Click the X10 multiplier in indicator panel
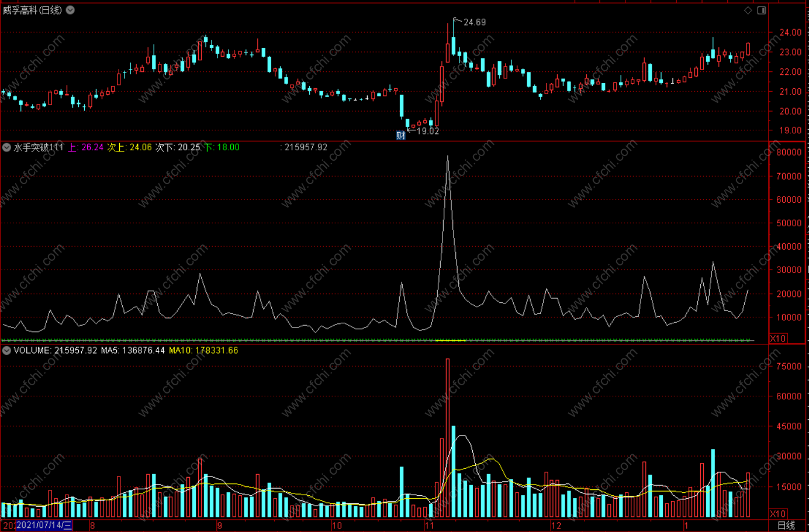Screen dimensions: 809x532 [778, 338]
